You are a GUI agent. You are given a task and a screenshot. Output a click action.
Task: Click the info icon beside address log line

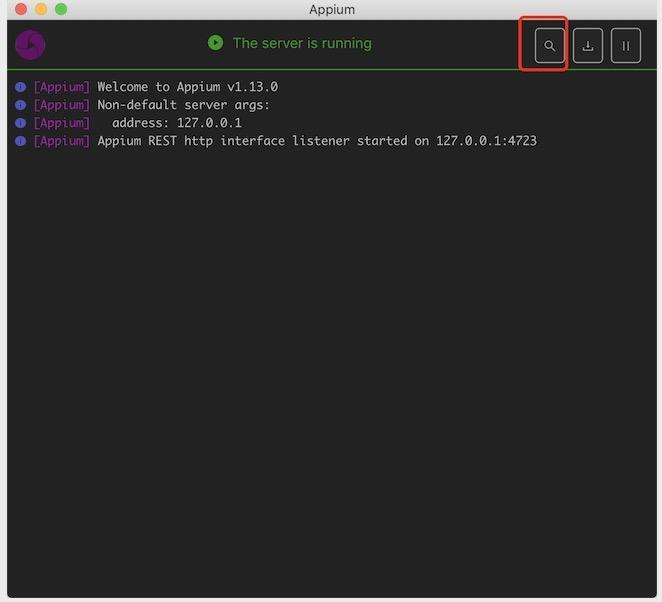20,123
